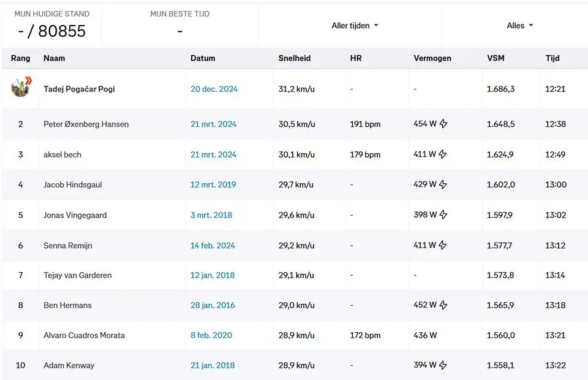Open effort dated 14 feb. 2024
The image size is (588, 380).
[x=213, y=245]
